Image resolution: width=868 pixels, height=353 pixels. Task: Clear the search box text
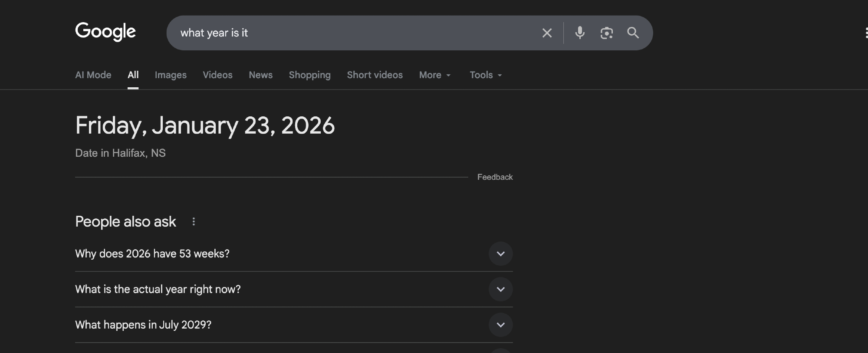pos(547,33)
